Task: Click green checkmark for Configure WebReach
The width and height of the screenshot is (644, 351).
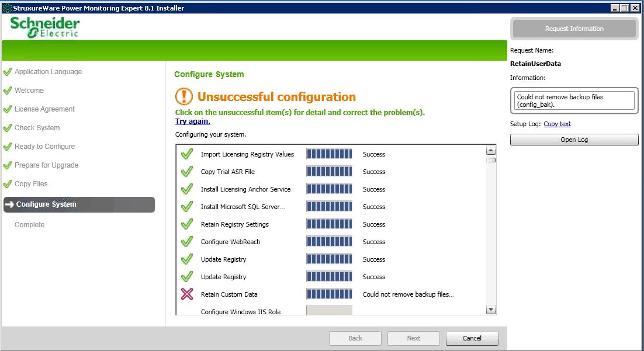Action: (x=187, y=241)
